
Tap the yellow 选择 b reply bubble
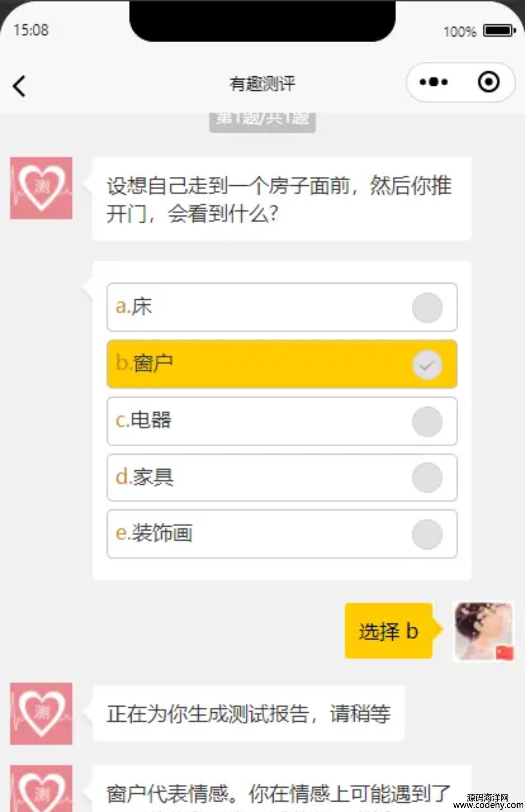(x=389, y=631)
